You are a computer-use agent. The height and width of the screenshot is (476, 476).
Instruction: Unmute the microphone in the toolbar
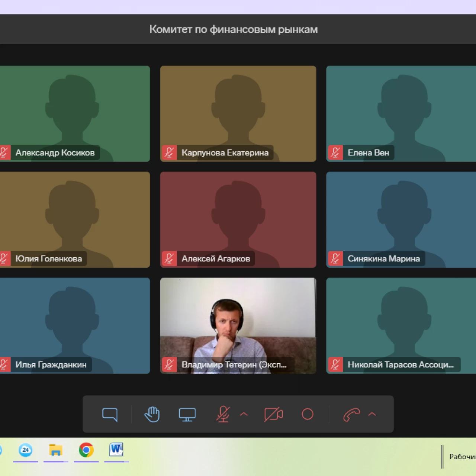pos(223,414)
